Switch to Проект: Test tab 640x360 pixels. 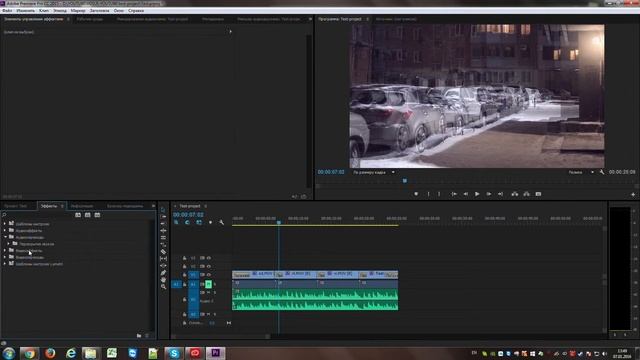point(16,206)
